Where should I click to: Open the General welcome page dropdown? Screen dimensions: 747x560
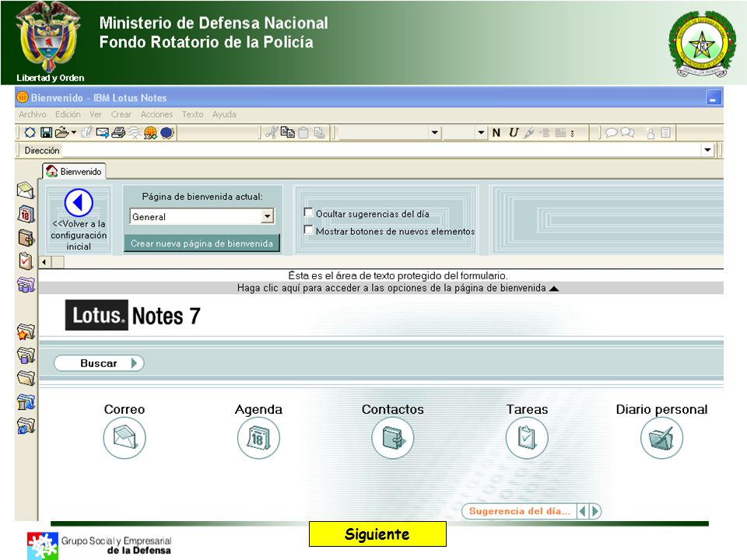pyautogui.click(x=267, y=216)
